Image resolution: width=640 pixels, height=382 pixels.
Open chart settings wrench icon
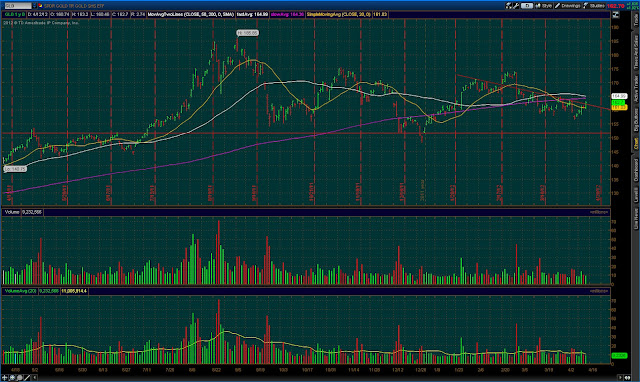(516, 6)
